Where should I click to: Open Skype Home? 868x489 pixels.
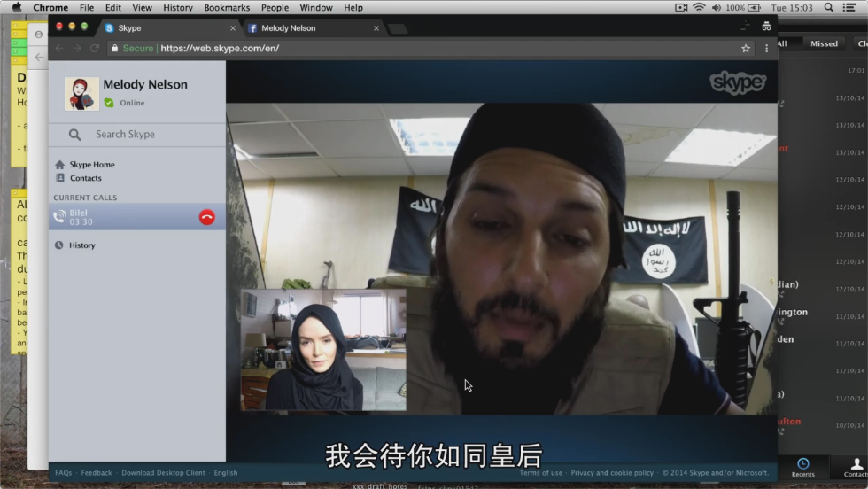(x=92, y=165)
